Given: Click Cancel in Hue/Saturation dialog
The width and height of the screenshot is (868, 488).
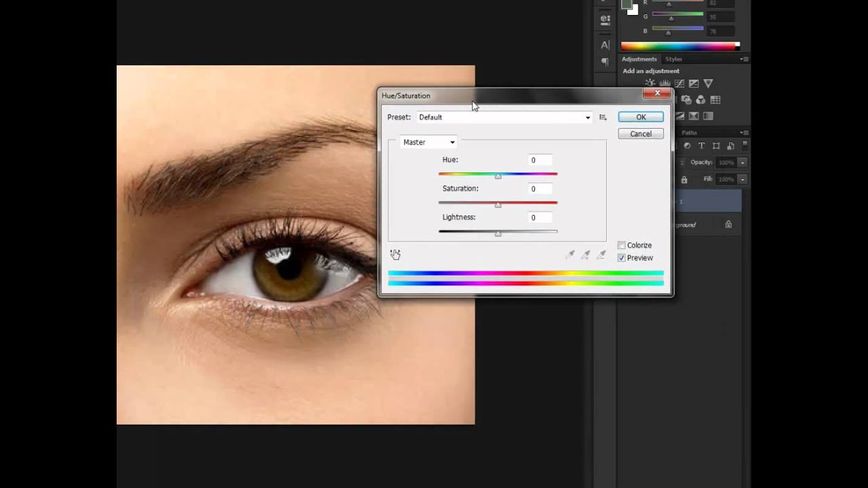Looking at the screenshot, I should pos(641,134).
